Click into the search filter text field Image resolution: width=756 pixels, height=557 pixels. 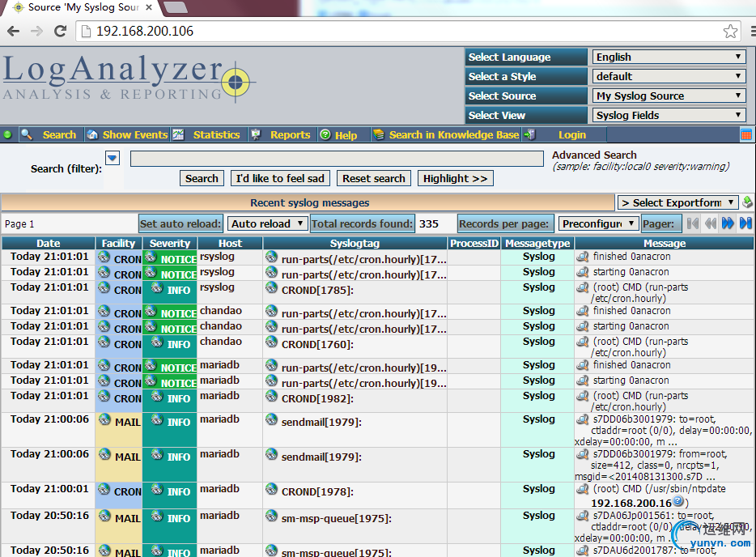coord(337,159)
